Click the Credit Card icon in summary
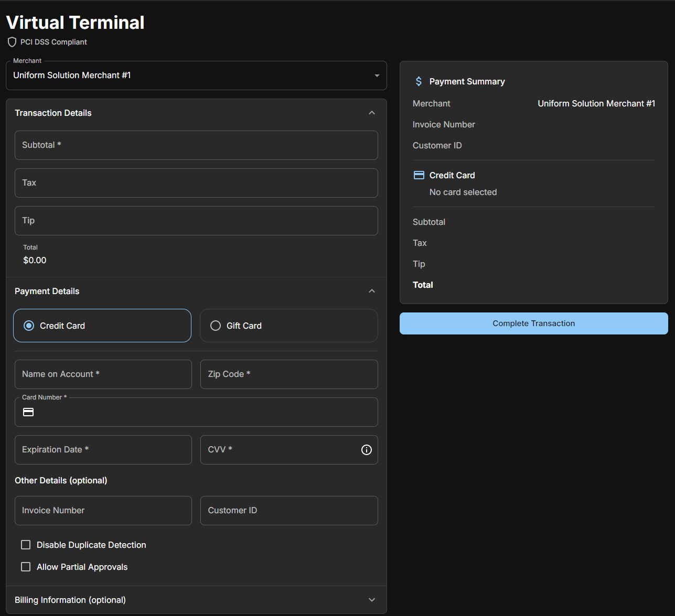The height and width of the screenshot is (616, 675). (419, 175)
